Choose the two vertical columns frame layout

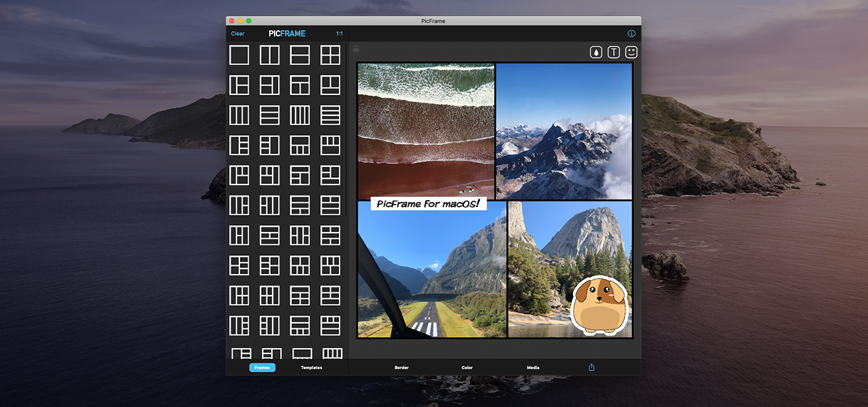(269, 55)
